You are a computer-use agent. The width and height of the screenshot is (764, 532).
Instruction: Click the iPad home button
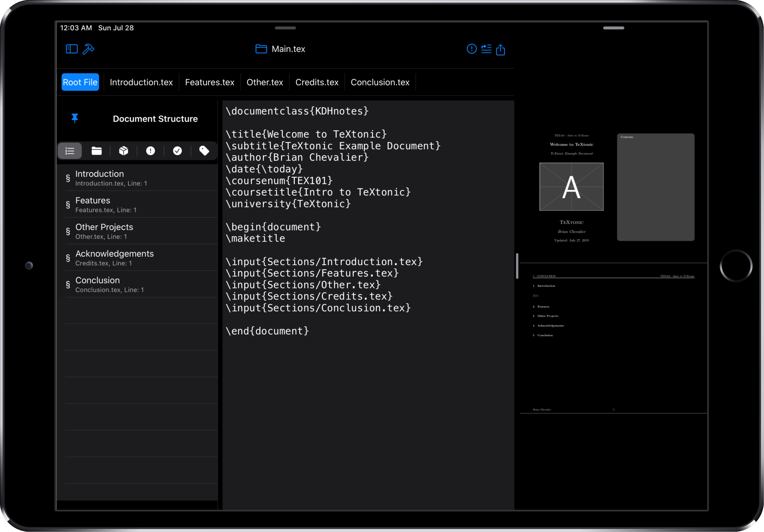(x=736, y=266)
